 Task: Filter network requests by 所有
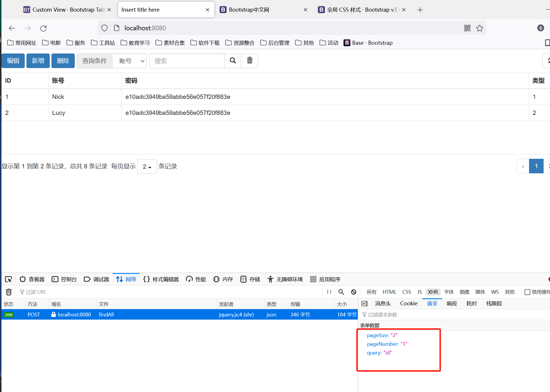371,292
